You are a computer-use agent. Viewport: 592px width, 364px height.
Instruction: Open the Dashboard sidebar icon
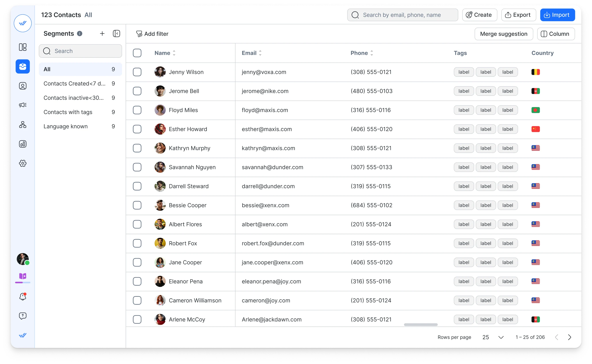point(23,47)
